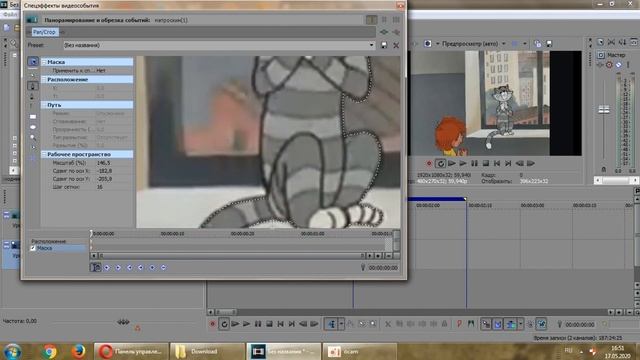Open Firefox from the taskbar
The width and height of the screenshot is (640, 360).
click(x=78, y=351)
